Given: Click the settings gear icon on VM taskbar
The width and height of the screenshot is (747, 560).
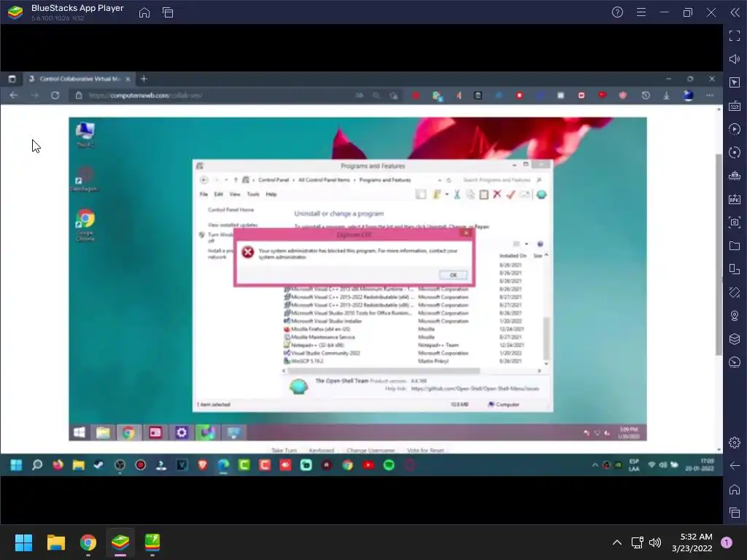Looking at the screenshot, I should 182,432.
